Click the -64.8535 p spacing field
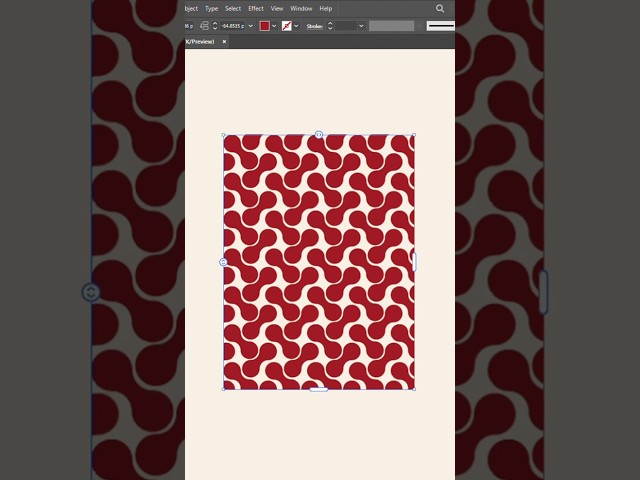 pyautogui.click(x=233, y=26)
